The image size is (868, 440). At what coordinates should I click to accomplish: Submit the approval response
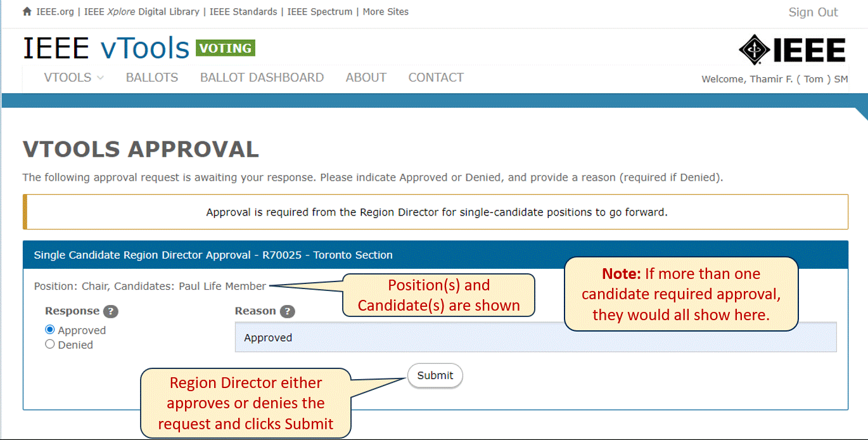(x=435, y=375)
